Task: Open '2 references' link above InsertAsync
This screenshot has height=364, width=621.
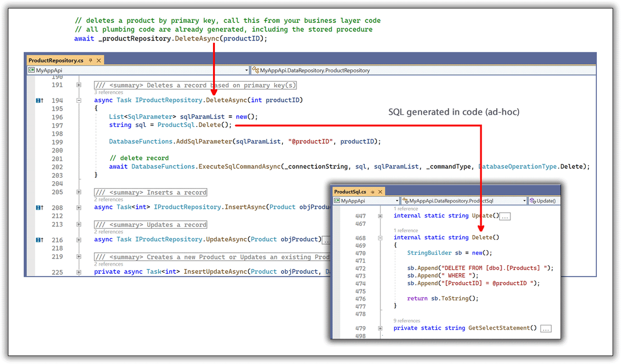Action: pos(109,200)
